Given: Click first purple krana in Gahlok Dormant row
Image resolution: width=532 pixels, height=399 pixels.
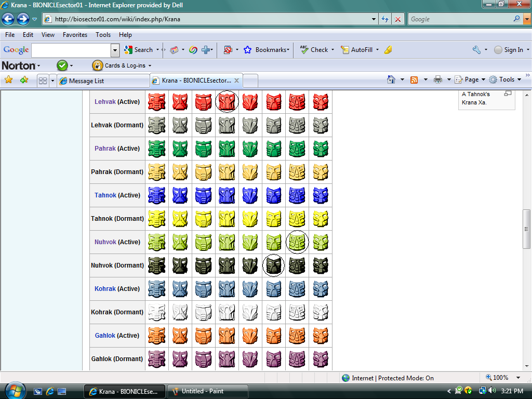Looking at the screenshot, I should (157, 358).
